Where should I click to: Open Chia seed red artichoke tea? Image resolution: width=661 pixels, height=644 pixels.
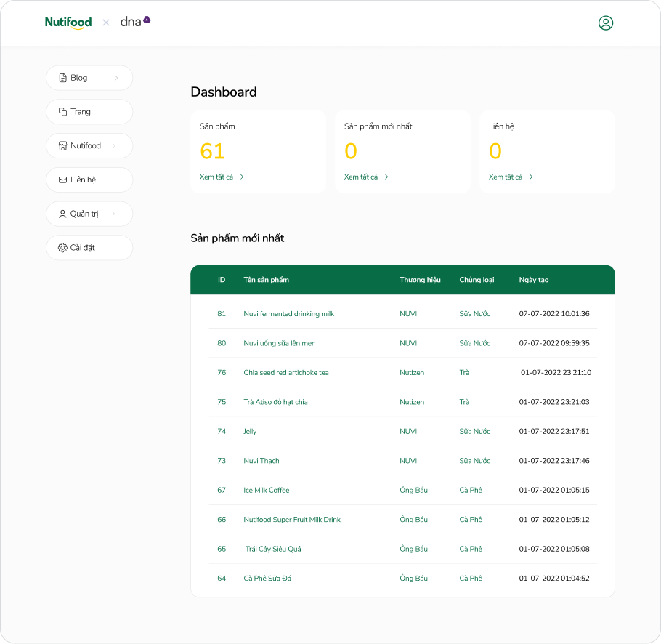coord(286,372)
